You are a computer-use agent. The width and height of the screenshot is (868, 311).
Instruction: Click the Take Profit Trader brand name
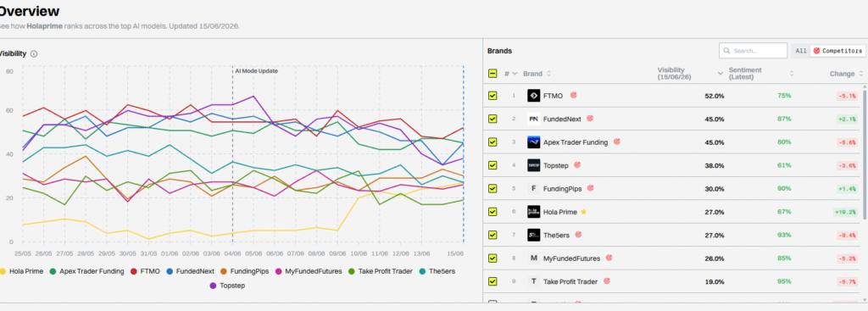coord(570,281)
